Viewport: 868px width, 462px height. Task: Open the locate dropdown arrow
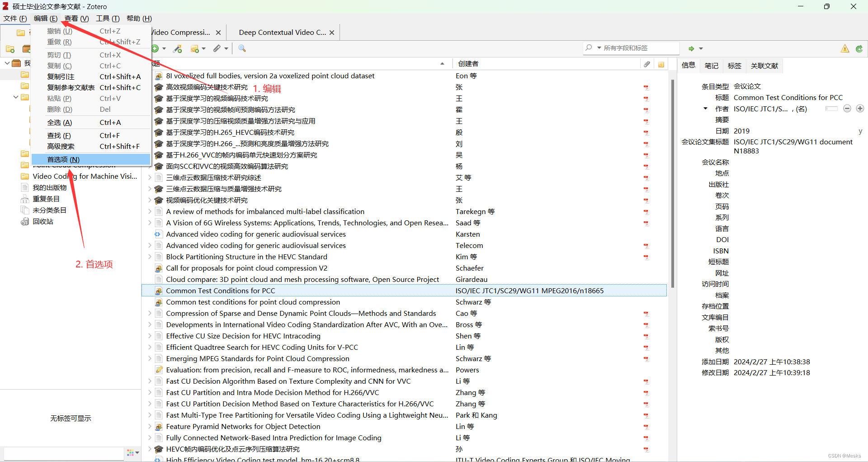pyautogui.click(x=701, y=48)
